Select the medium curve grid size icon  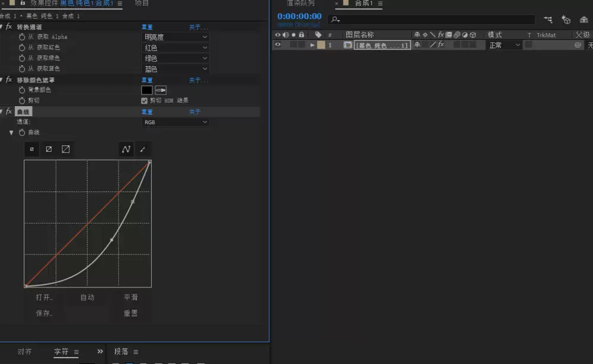click(49, 149)
